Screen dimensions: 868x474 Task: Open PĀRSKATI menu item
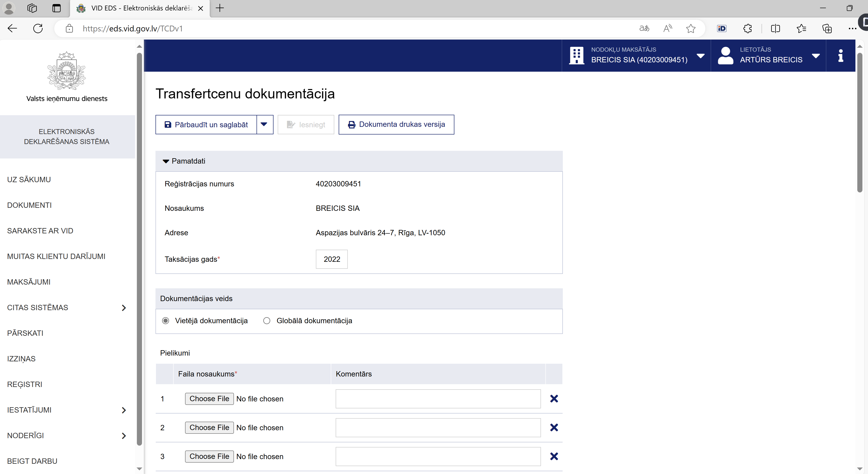point(25,333)
